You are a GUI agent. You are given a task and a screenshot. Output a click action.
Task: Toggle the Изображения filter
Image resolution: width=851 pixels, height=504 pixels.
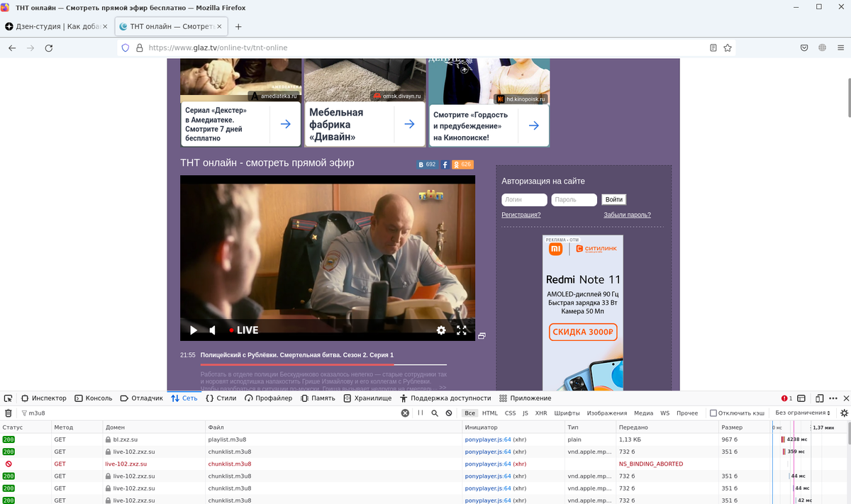[607, 413]
